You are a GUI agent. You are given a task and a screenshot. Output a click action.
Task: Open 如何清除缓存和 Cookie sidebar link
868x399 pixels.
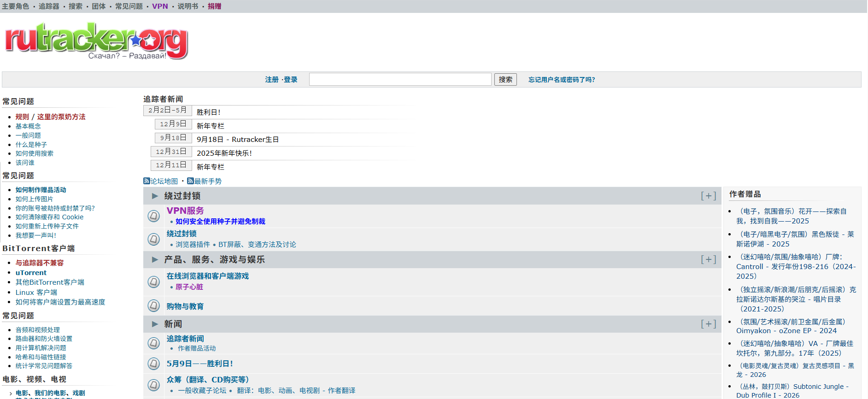pyautogui.click(x=50, y=217)
